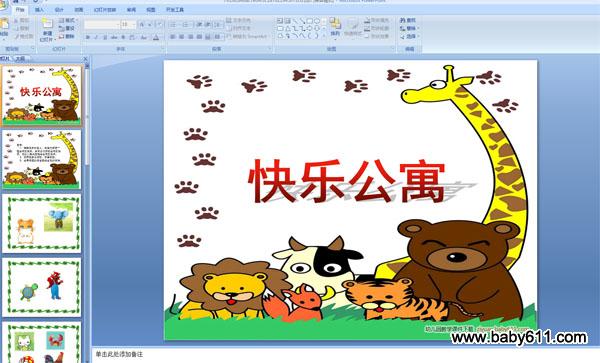
Task: Open the font size dropdown
Action: point(129,25)
